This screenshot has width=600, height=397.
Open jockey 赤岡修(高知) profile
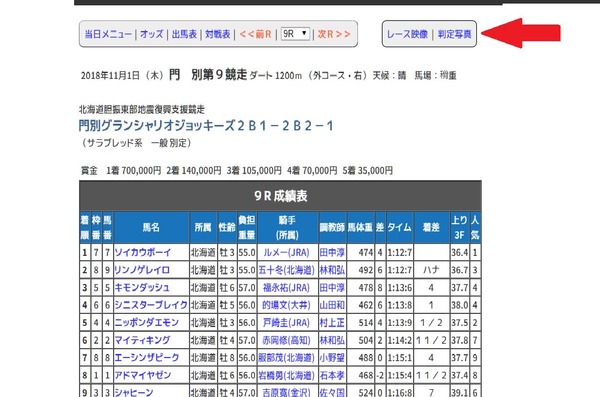click(x=286, y=340)
